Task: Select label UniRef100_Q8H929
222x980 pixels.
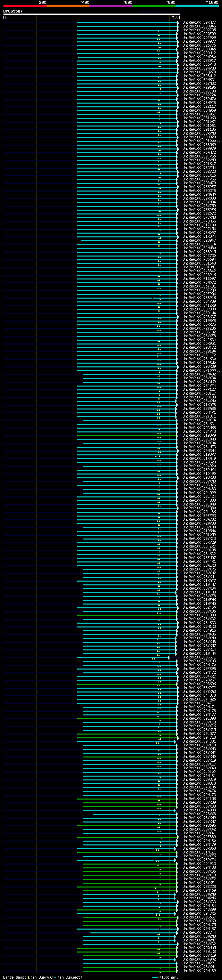Action: tap(199, 137)
